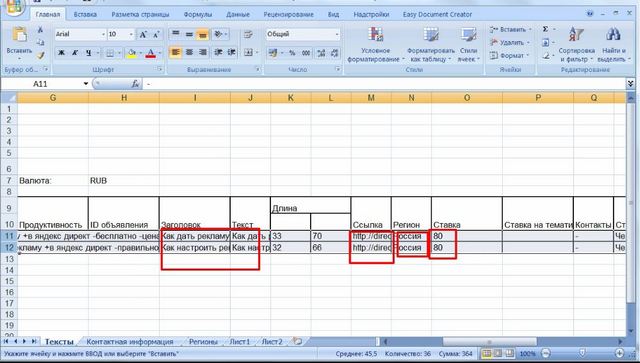Click the percent style button

coord(292,53)
